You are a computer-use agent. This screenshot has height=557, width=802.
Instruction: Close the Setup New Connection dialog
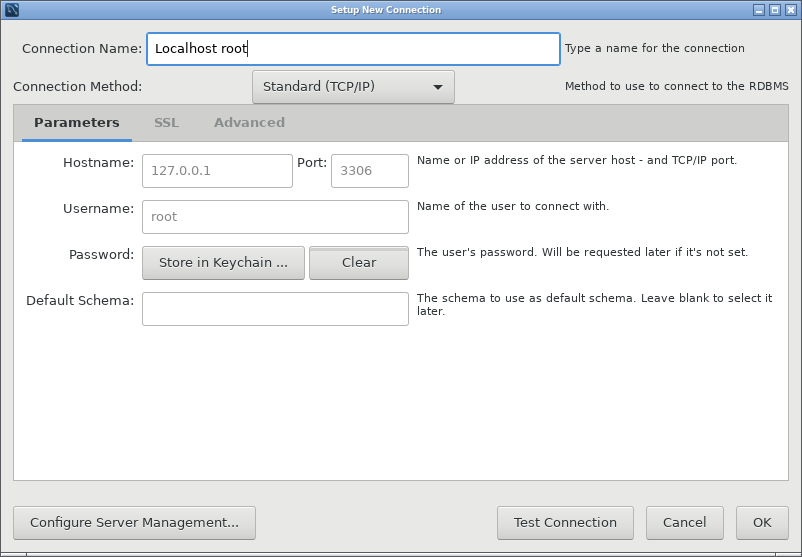click(791, 10)
